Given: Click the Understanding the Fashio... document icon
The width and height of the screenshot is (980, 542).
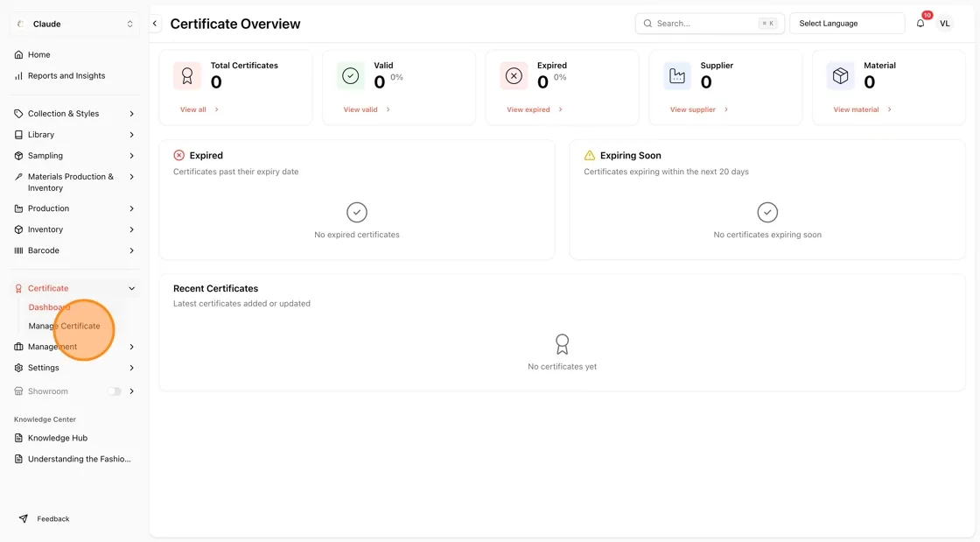Looking at the screenshot, I should click(x=18, y=460).
